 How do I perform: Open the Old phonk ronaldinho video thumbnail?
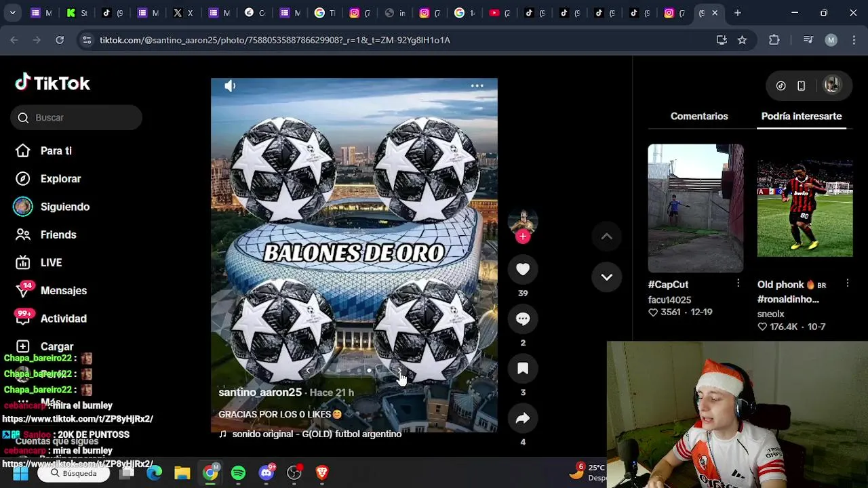(805, 208)
